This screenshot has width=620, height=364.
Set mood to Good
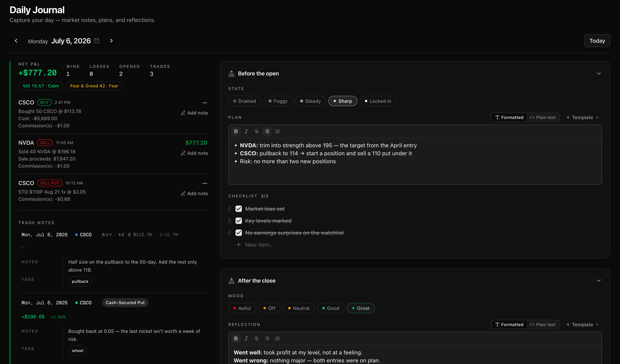331,308
